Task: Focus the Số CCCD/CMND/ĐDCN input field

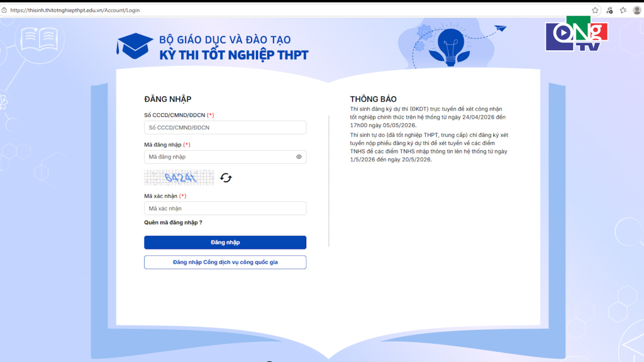Action: 225,128
